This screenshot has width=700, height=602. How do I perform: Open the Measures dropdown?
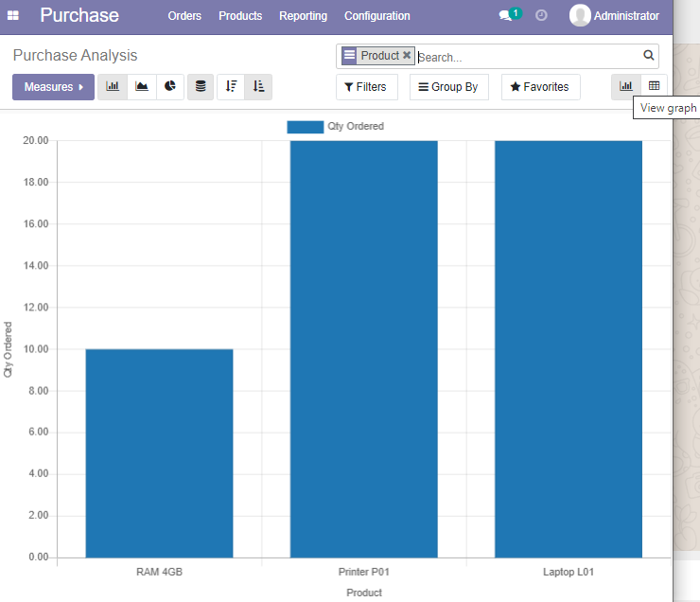53,87
